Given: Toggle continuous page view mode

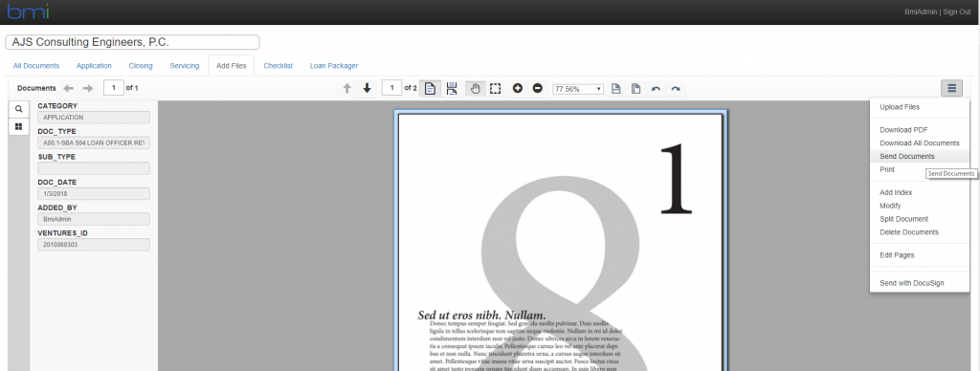Looking at the screenshot, I should pyautogui.click(x=452, y=89).
